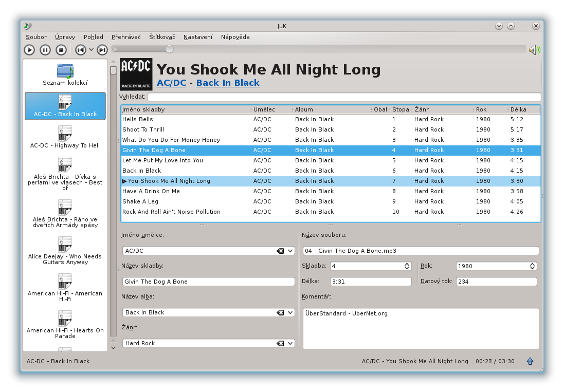Click the volume speaker icon
Screen dimensions: 564x392
point(535,50)
